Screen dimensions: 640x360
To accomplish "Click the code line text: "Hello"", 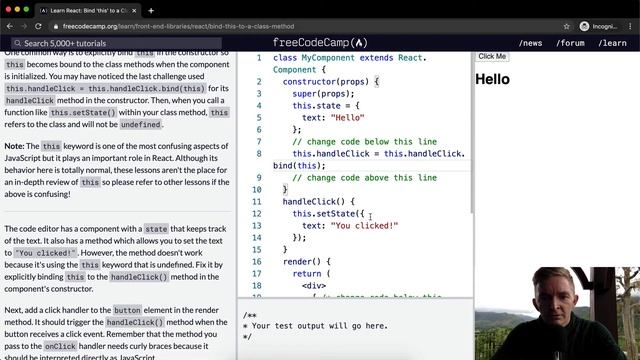I will click(x=333, y=118).
